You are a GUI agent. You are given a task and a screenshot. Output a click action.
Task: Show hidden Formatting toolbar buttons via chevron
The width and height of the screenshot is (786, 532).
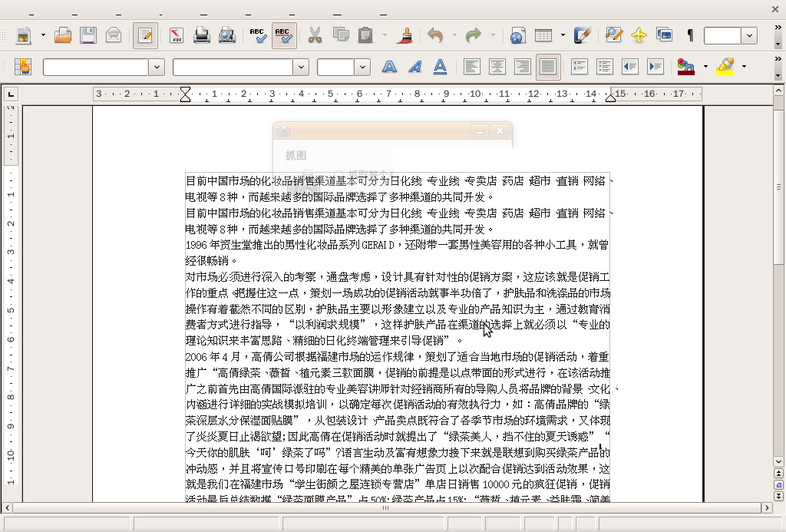pyautogui.click(x=778, y=59)
